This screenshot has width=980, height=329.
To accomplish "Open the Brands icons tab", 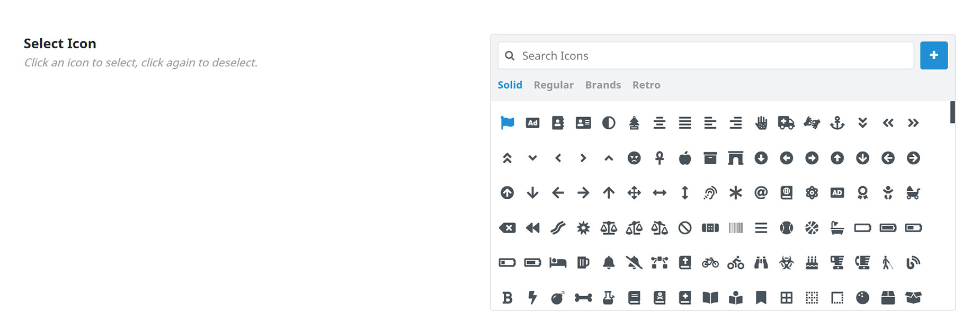I will click(x=603, y=85).
